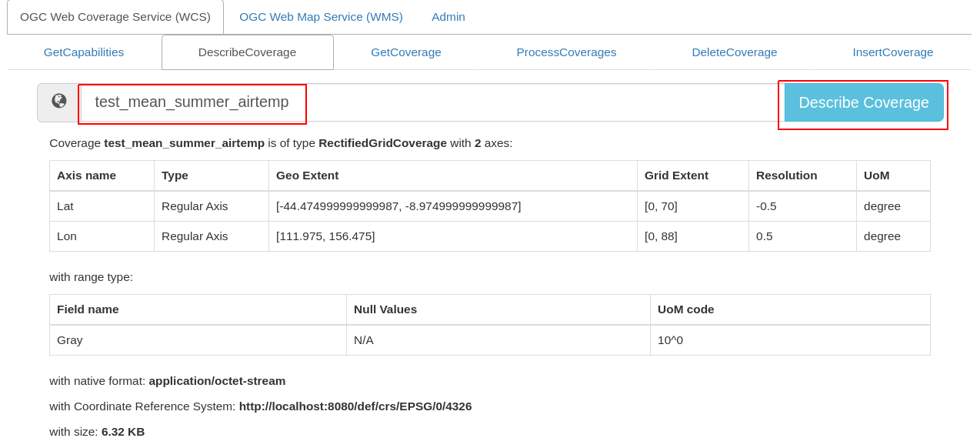This screenshot has width=980, height=438.
Task: Click the Gray field name cell
Action: (x=70, y=340)
